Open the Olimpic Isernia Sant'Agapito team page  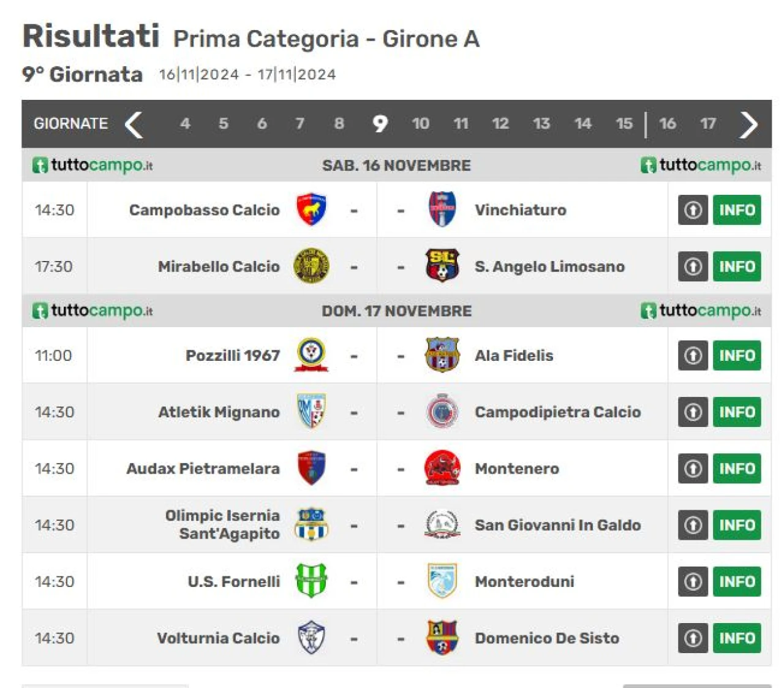click(x=222, y=524)
